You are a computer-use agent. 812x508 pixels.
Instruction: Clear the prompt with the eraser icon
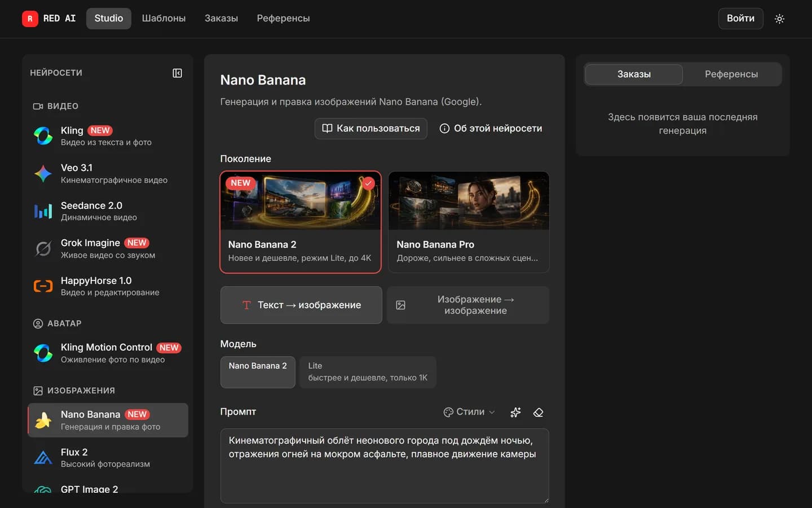coord(538,412)
